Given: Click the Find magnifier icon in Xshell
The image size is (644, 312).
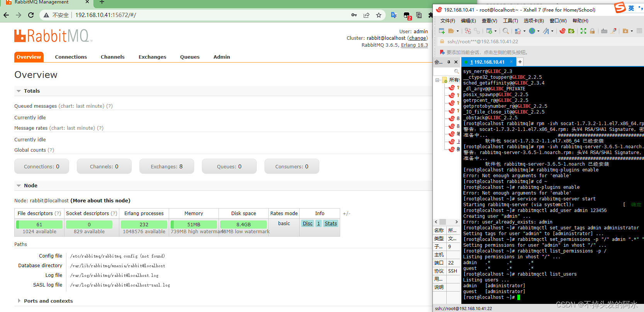Looking at the screenshot, I should point(505,31).
